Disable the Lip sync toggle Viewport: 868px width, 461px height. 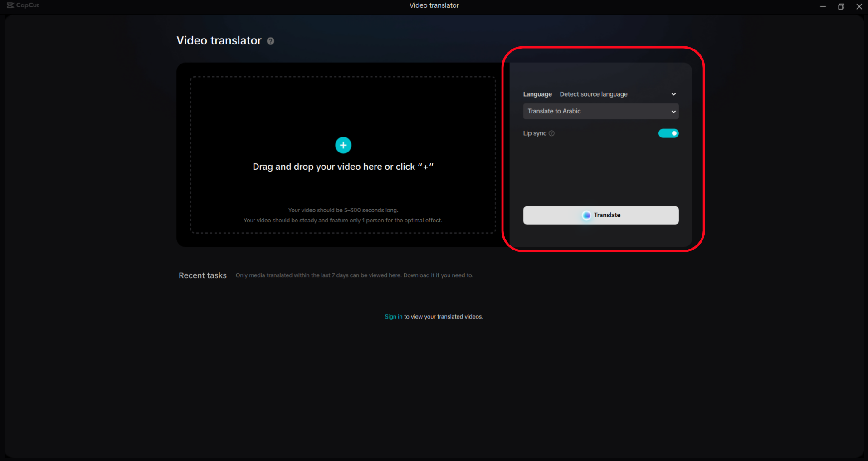pyautogui.click(x=668, y=133)
